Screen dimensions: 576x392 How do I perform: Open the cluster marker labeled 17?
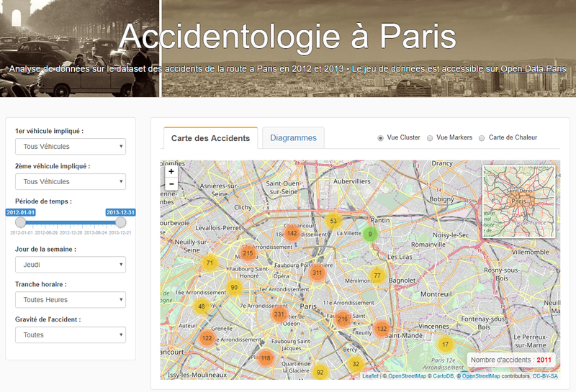click(445, 345)
